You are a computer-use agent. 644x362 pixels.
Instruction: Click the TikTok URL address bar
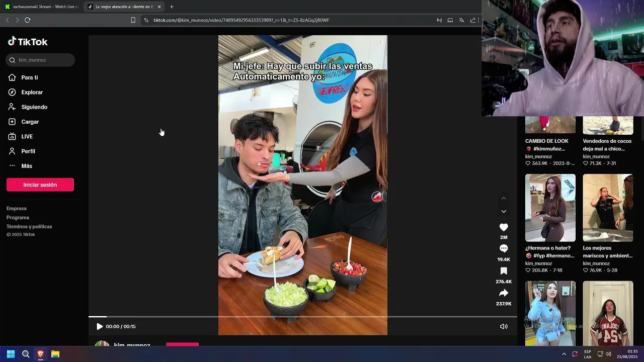[242, 20]
